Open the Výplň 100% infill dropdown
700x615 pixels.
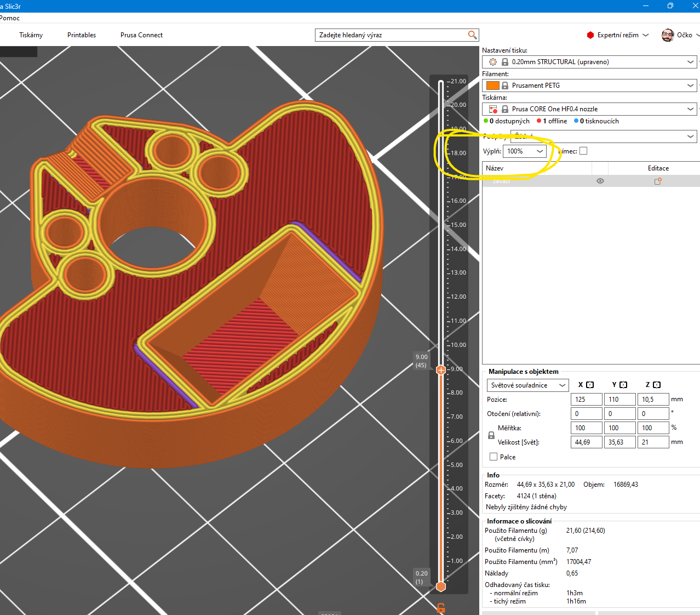pyautogui.click(x=525, y=151)
